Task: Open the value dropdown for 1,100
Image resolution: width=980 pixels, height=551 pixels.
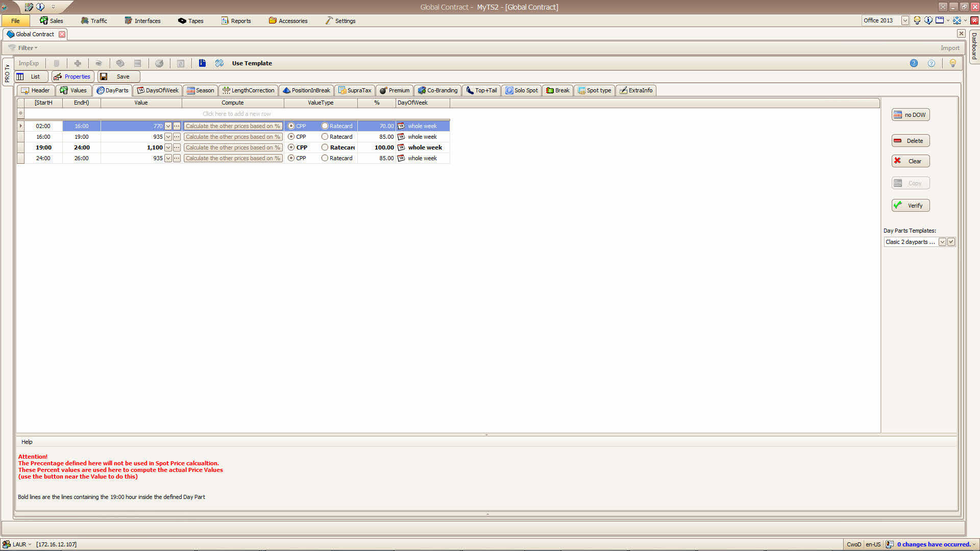Action: pyautogui.click(x=168, y=147)
